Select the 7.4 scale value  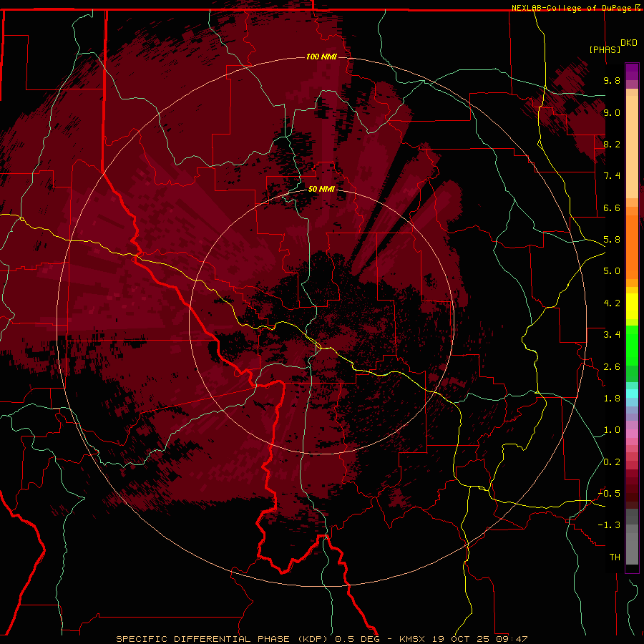tap(612, 176)
